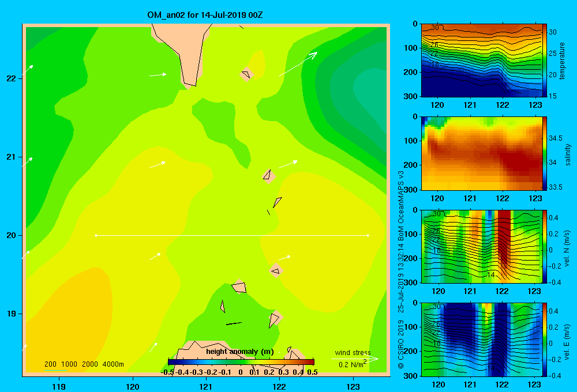The image size is (577, 392).
Task: Click the 'BoM OceanMAPS v3' vertical text
Action: point(401,206)
